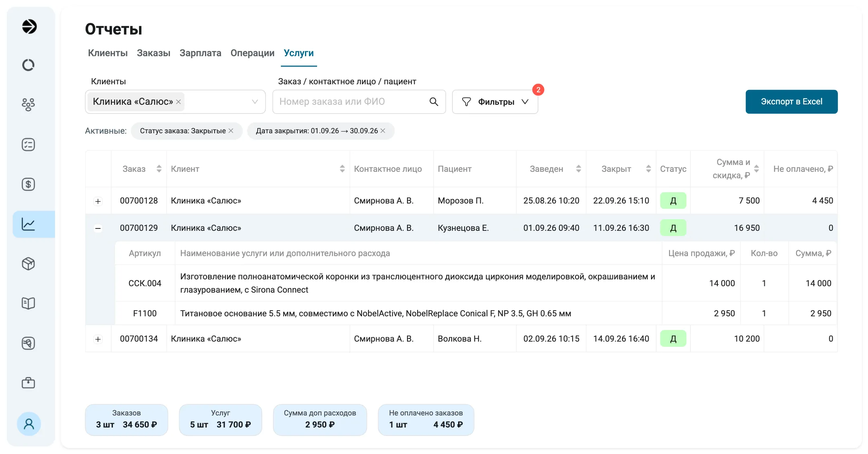Open the user profile avatar
This screenshot has width=868, height=454.
click(29, 424)
